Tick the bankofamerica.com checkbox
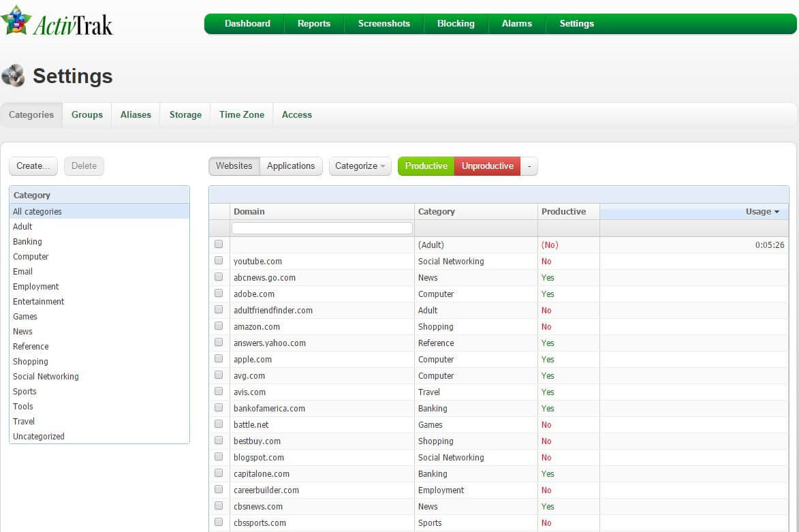799x532 pixels. (219, 407)
